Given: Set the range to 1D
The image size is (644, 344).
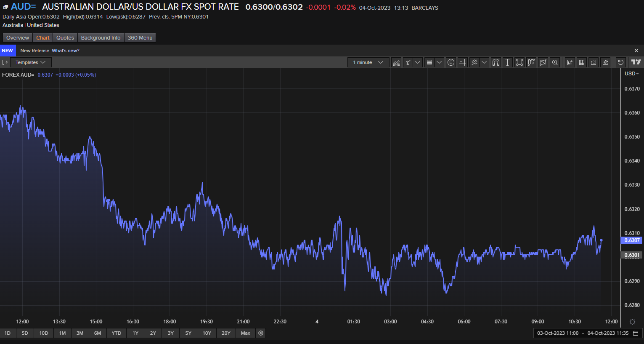Looking at the screenshot, I should pyautogui.click(x=8, y=333).
